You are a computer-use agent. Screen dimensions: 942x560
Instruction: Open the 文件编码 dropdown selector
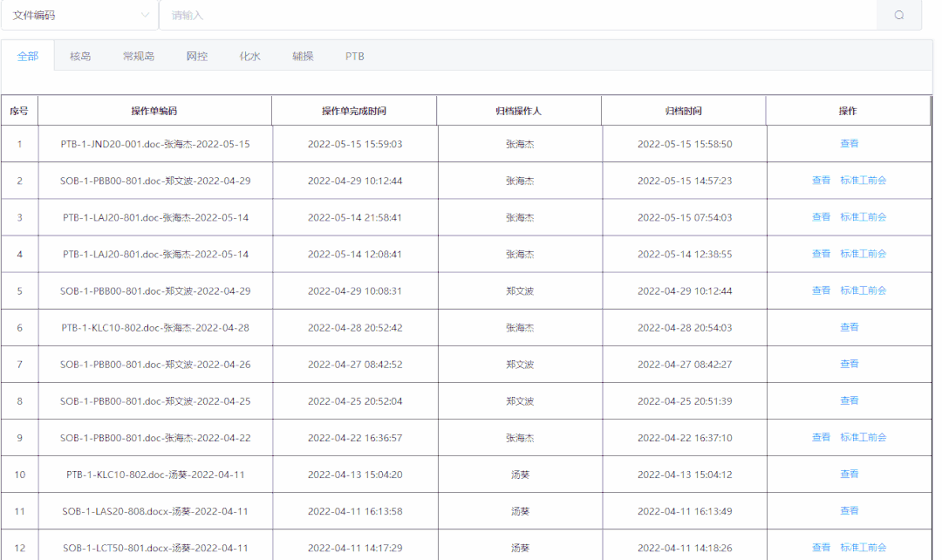(x=79, y=15)
